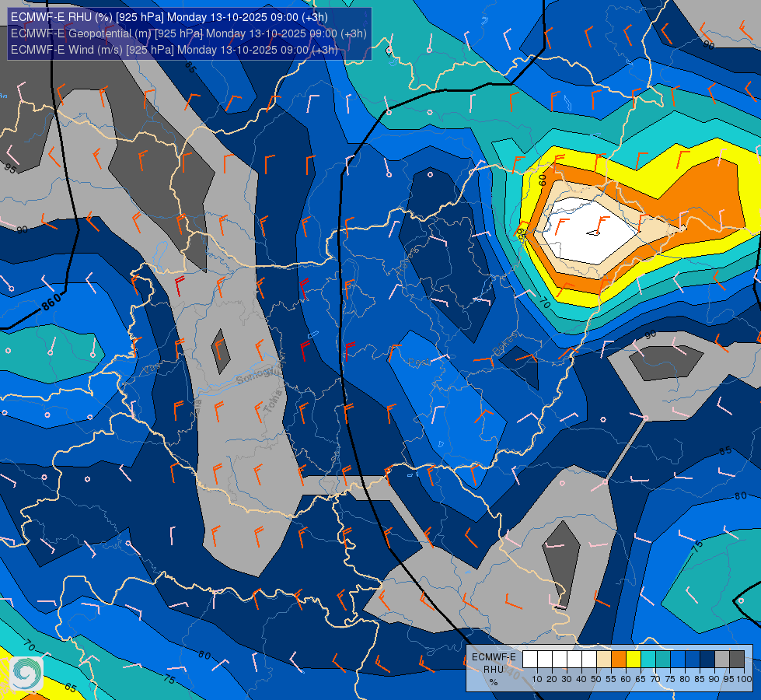Click the legend title 'ECMWF-E RHU %'
Screen dimensions: 761x700
point(494,670)
